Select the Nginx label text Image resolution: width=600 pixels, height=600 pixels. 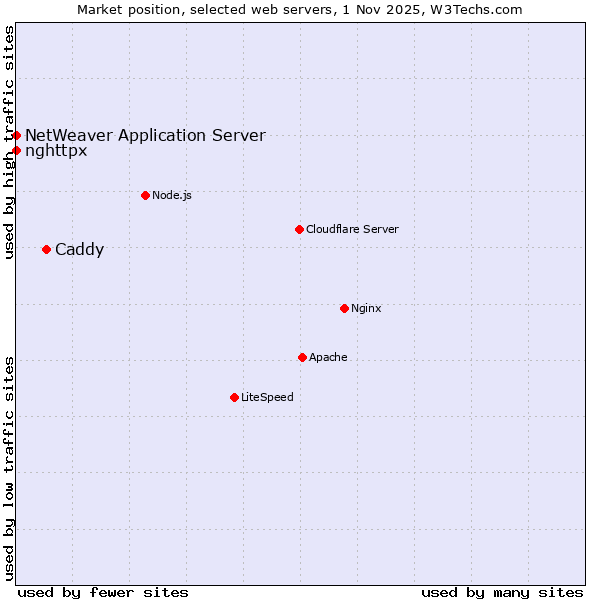click(366, 308)
